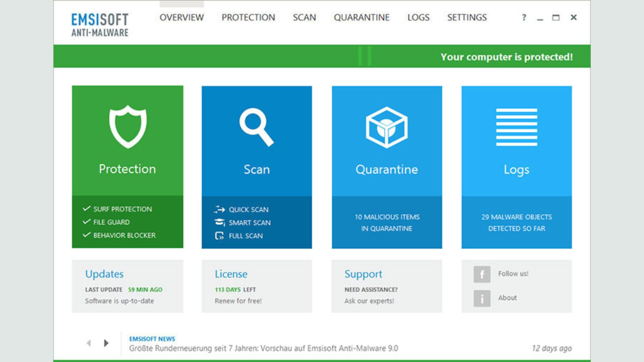Viewport: 644px width, 362px height.
Task: Click the Logs lines icon
Action: click(517, 127)
